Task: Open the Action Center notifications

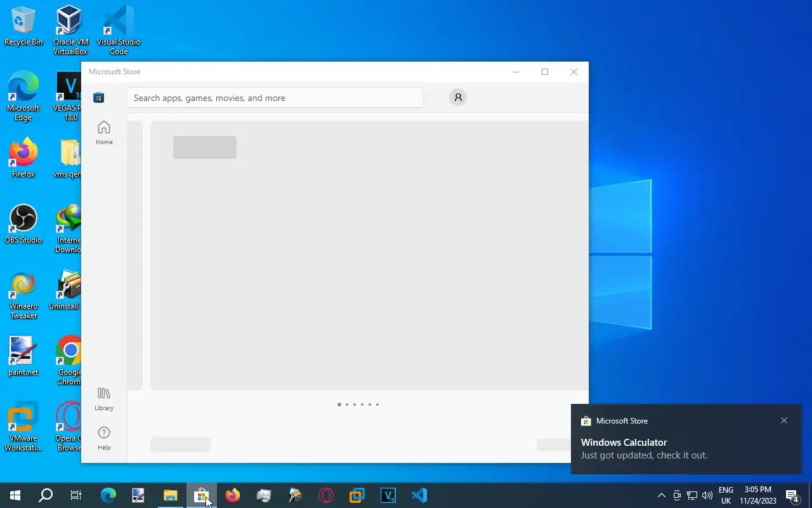Action: 792,495
